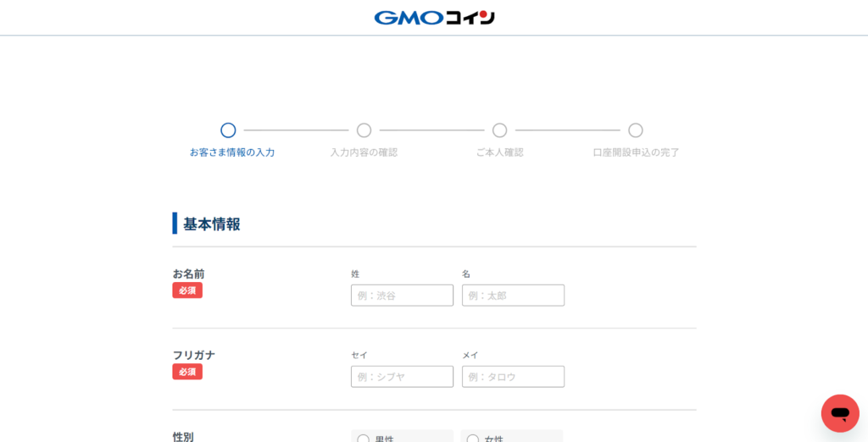Click the セイ furigana input field
The image size is (868, 442).
click(402, 377)
